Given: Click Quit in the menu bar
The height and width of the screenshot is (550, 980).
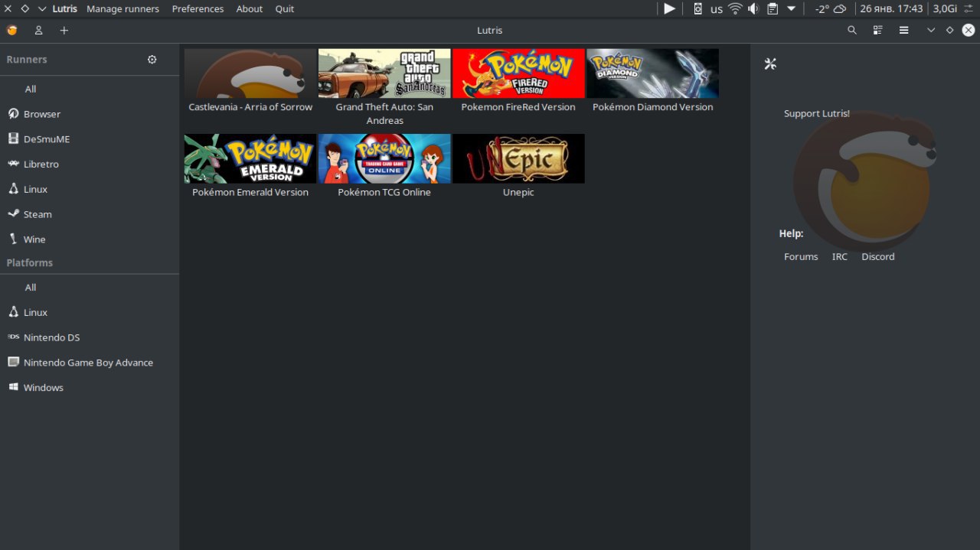Looking at the screenshot, I should pos(285,9).
